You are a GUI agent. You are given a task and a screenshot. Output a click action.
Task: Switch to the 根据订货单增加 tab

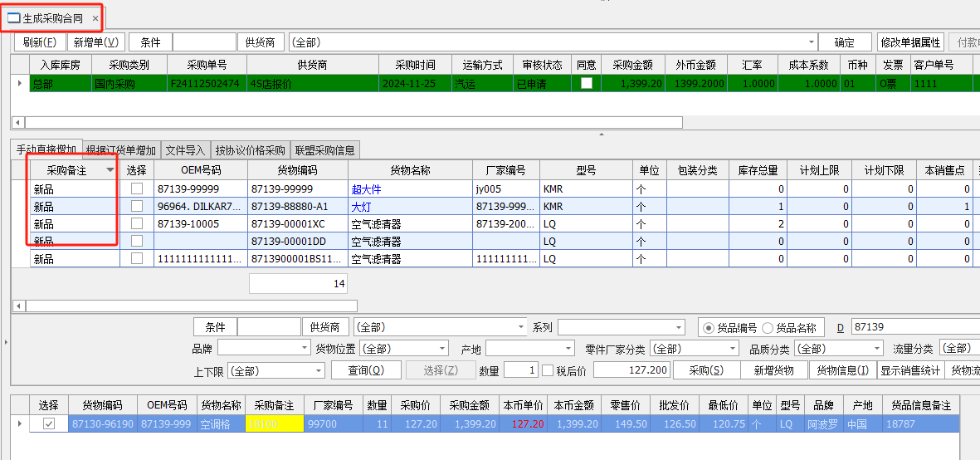pos(120,150)
